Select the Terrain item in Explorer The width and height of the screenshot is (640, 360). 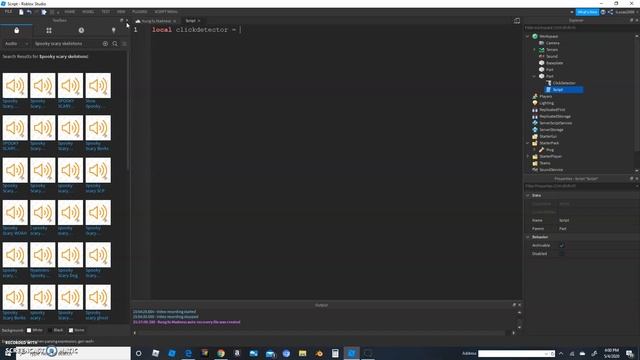click(552, 49)
